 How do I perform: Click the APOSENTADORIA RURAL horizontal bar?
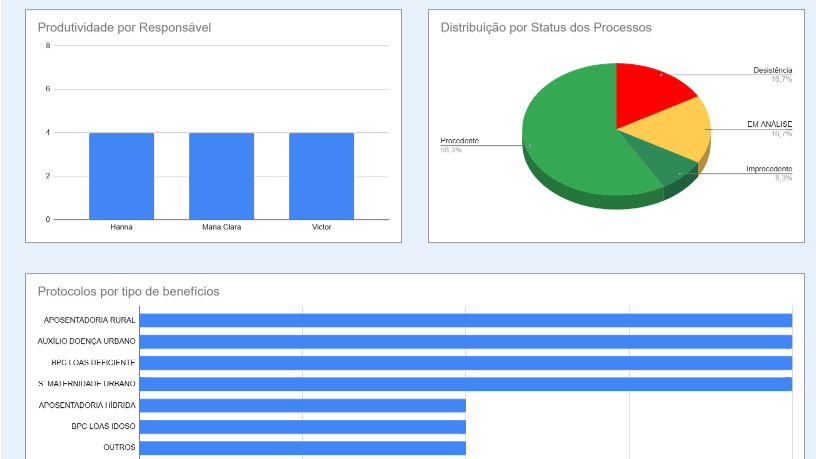click(465, 320)
